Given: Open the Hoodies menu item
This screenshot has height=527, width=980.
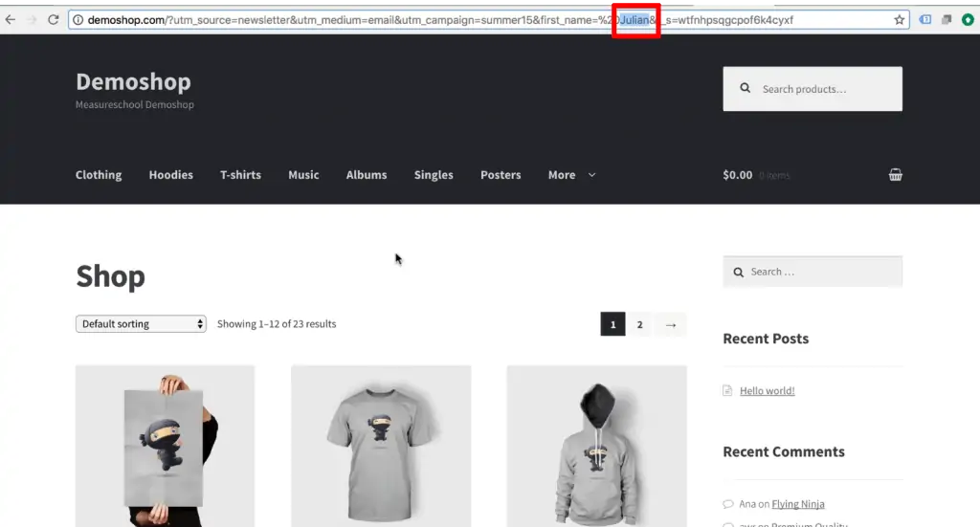Looking at the screenshot, I should [x=170, y=175].
